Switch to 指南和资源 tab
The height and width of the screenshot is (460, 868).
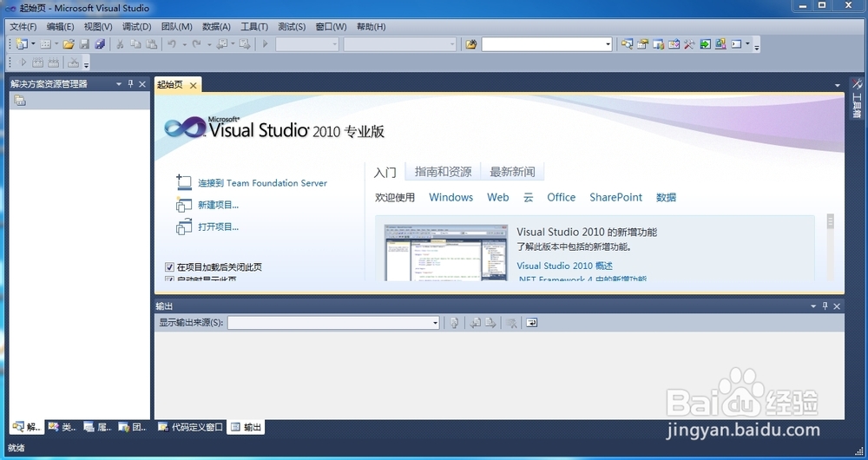click(x=443, y=172)
